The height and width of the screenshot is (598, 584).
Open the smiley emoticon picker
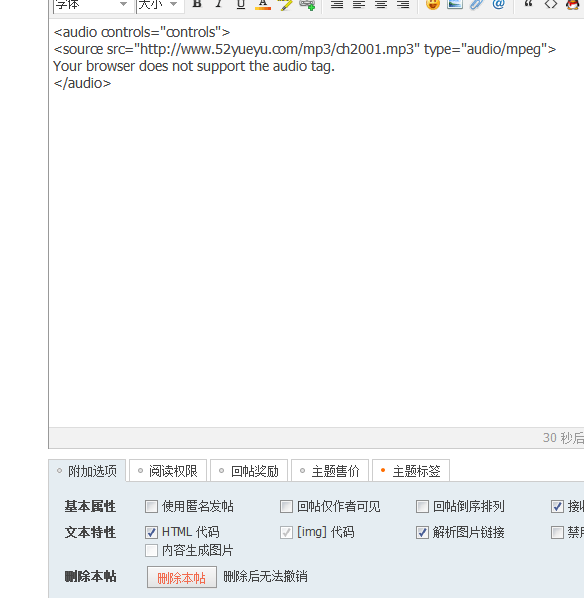(433, 4)
